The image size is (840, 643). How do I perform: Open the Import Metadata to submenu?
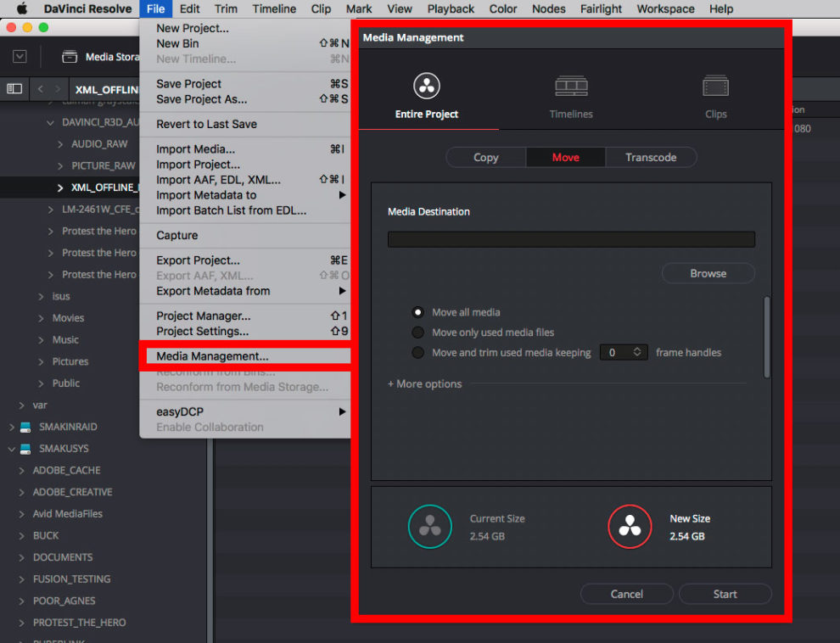click(245, 195)
